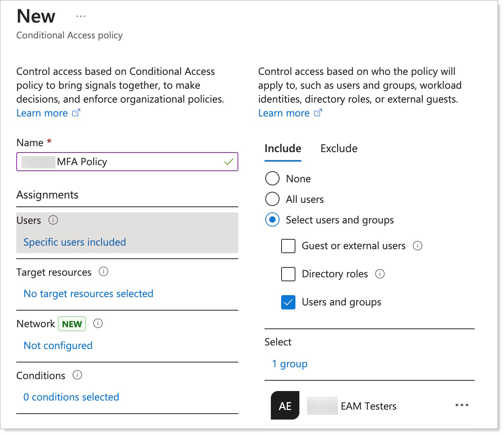Click the info icon beside Conditions
The width and height of the screenshot is (504, 435).
click(x=77, y=375)
